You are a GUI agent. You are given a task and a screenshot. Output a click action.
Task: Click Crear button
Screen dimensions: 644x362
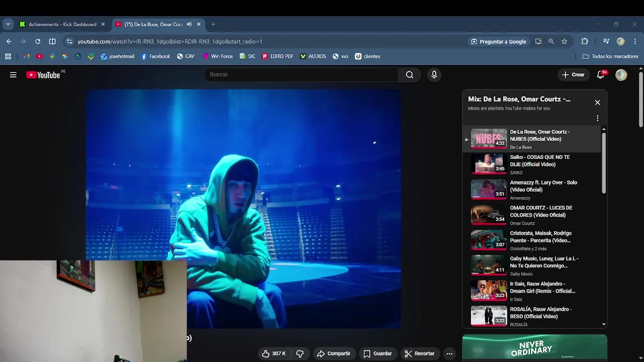[573, 75]
